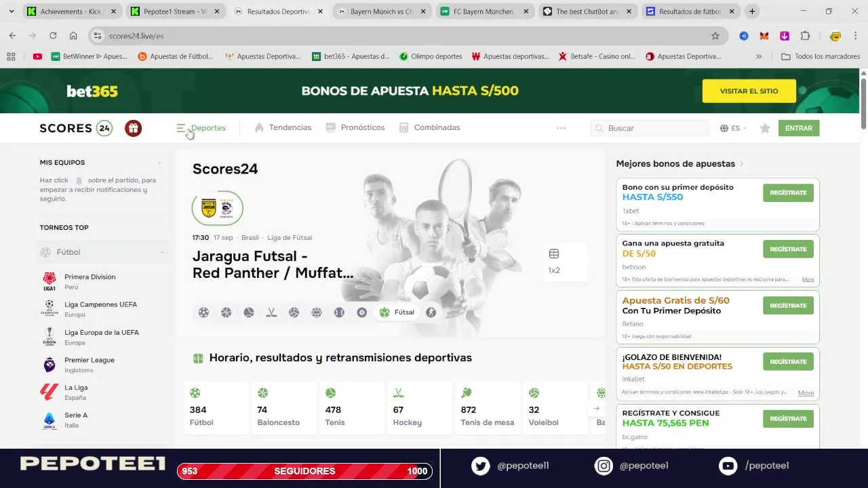Click the ENTRAR login button
868x488 pixels.
coord(799,128)
